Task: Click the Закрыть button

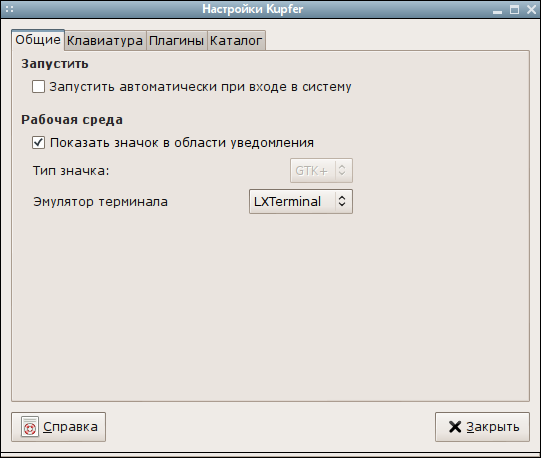Action: coord(482,427)
